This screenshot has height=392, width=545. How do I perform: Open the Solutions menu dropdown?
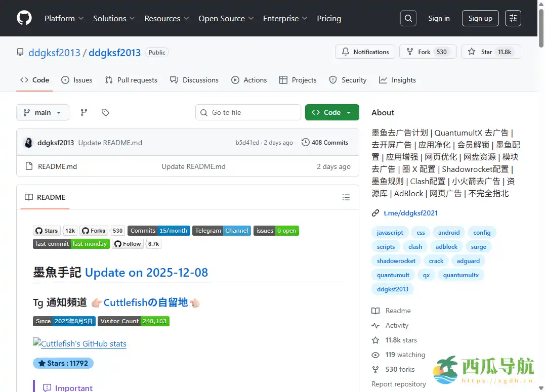coord(113,18)
